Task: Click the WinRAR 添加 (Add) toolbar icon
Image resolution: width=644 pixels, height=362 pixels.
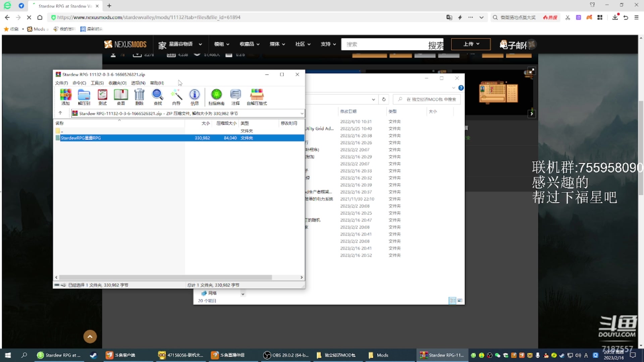Action: click(65, 97)
